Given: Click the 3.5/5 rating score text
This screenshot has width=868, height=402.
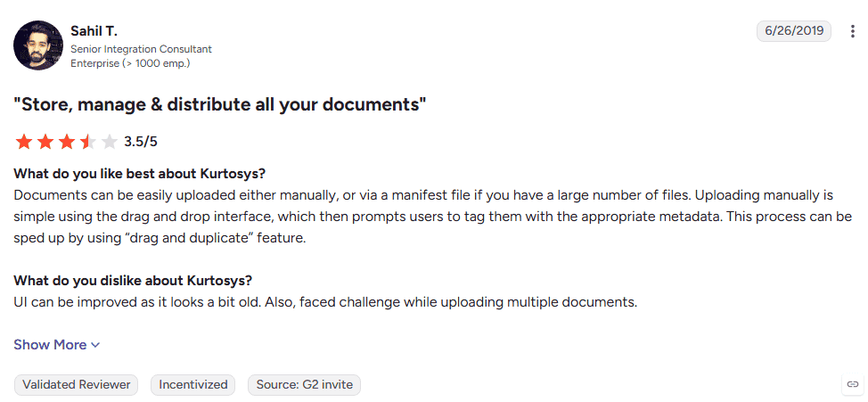Looking at the screenshot, I should click(x=141, y=142).
